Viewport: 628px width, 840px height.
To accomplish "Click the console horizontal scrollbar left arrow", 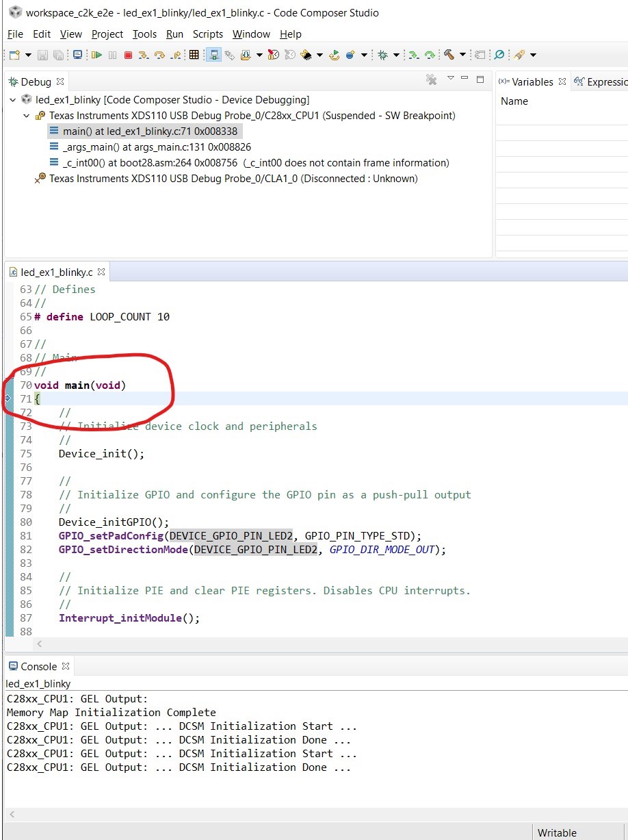I will pyautogui.click(x=12, y=814).
